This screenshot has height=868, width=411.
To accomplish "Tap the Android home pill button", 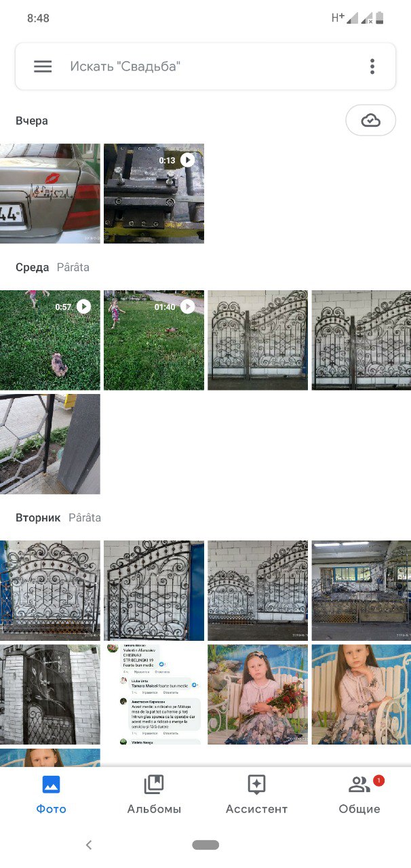I will coord(206,845).
